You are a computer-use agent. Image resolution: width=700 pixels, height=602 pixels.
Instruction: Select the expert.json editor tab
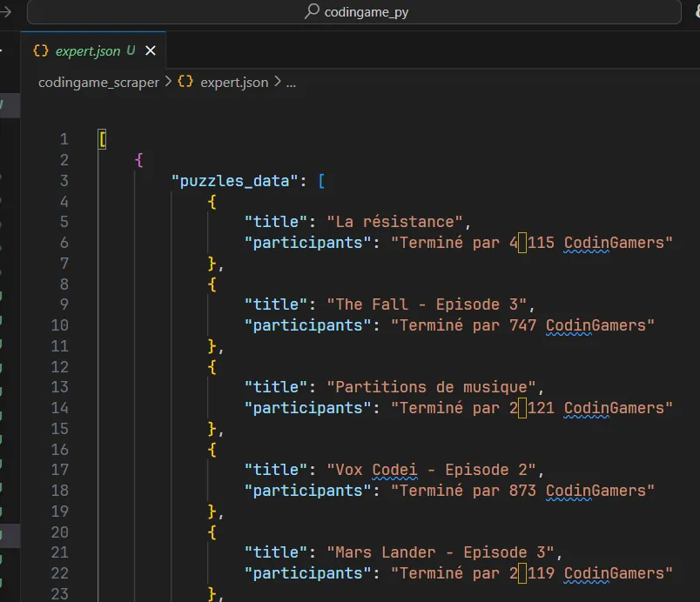click(93, 50)
